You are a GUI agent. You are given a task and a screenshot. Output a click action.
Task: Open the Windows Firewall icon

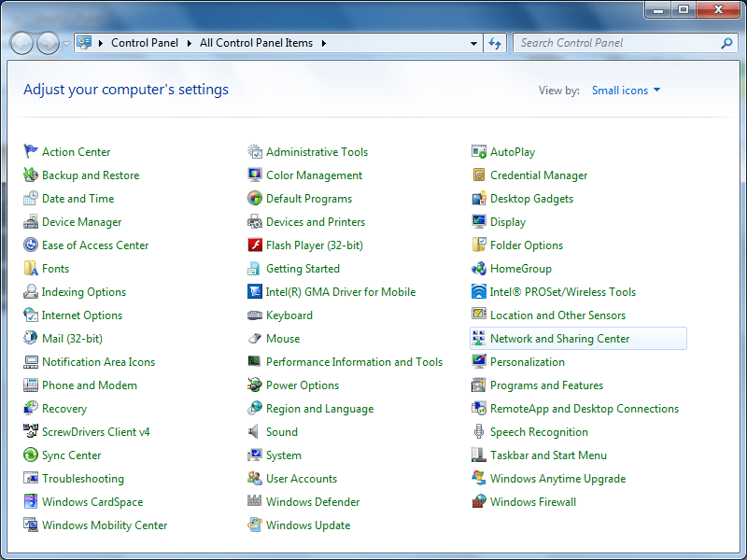pyautogui.click(x=479, y=501)
